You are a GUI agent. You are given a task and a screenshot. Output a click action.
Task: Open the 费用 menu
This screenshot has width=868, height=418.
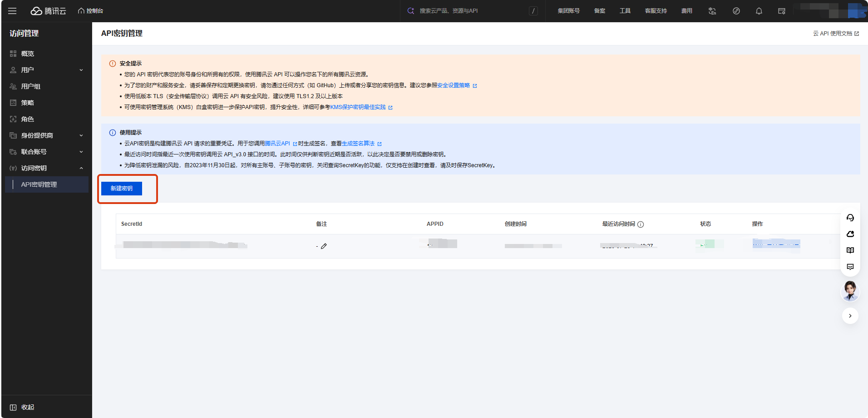click(x=687, y=11)
